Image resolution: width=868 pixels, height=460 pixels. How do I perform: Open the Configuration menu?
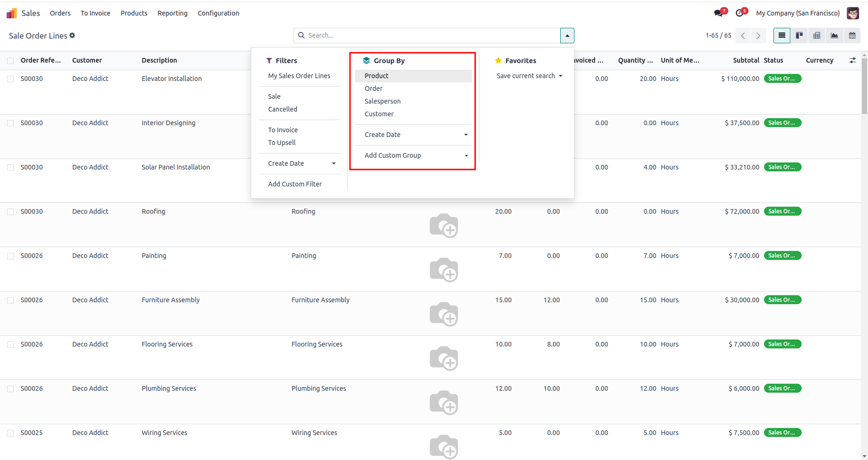218,13
